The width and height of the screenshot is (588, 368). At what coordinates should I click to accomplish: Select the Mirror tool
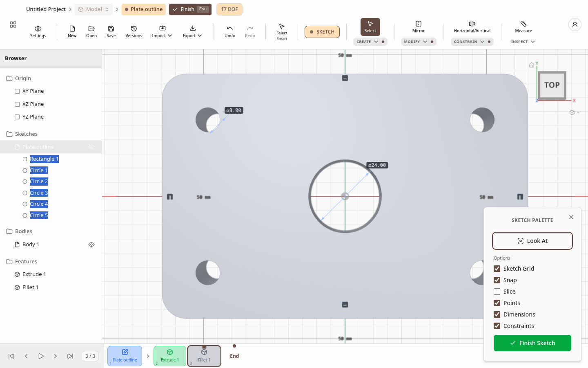tap(419, 27)
